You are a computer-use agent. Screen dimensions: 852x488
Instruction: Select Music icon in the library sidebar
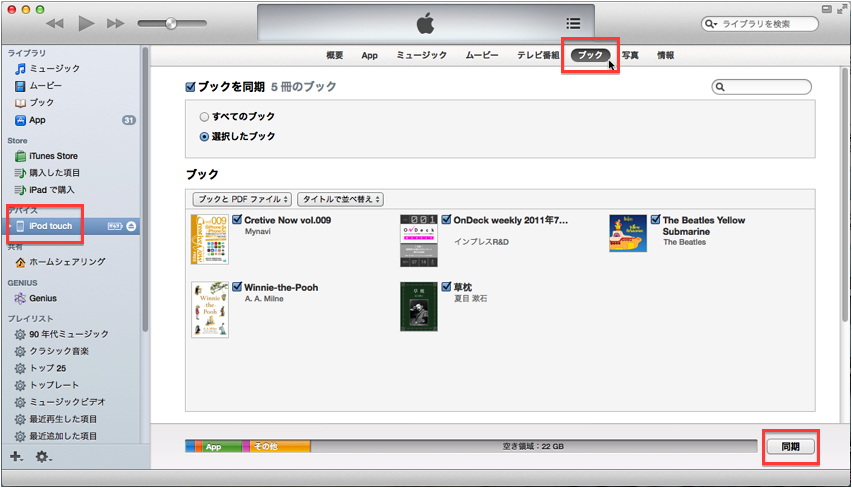[20, 68]
